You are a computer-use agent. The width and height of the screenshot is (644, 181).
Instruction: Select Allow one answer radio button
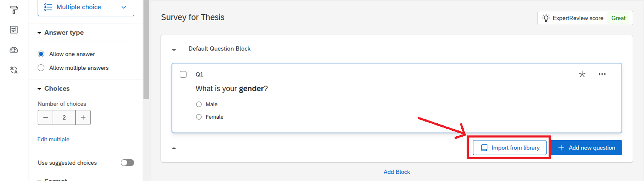(x=41, y=54)
